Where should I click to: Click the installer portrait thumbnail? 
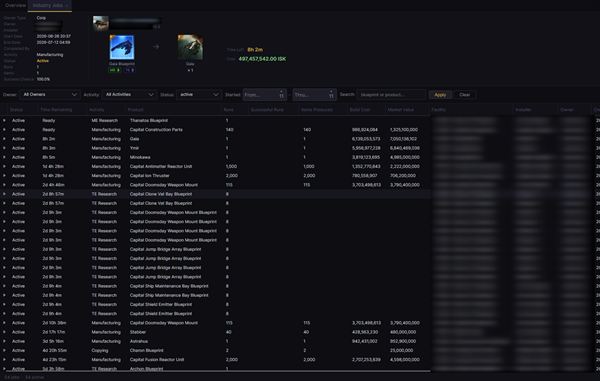pyautogui.click(x=101, y=23)
